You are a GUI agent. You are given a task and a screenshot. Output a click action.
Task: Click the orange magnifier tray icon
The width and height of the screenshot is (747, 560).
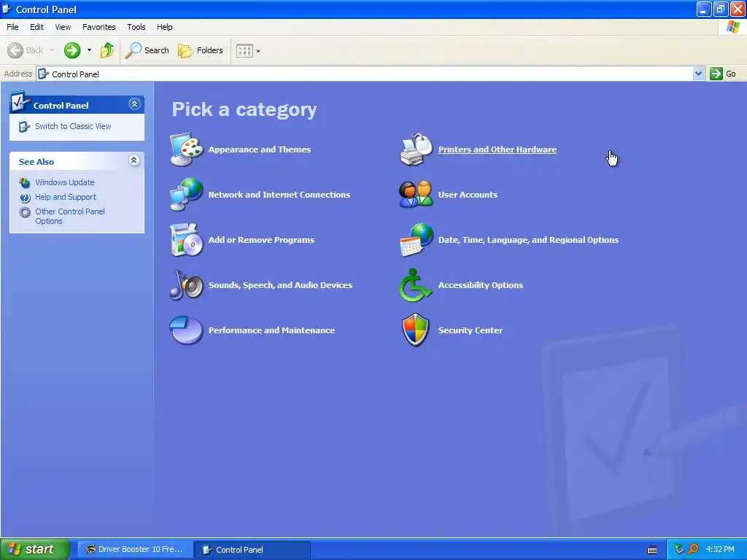tap(693, 549)
